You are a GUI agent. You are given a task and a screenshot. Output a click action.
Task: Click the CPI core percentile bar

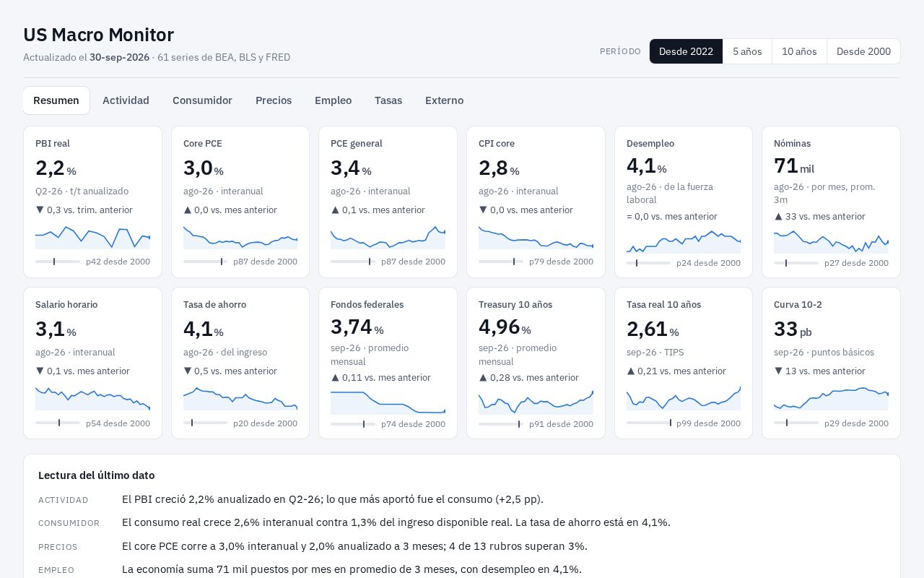click(501, 262)
